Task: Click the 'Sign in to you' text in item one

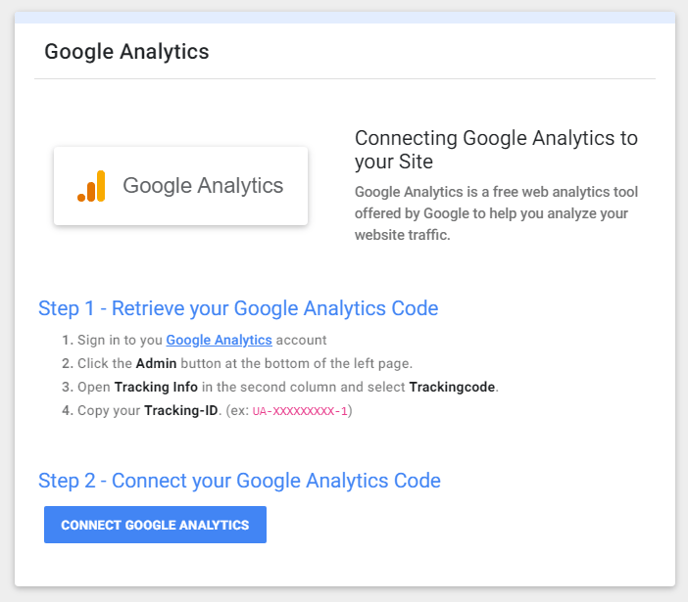Action: 120,340
